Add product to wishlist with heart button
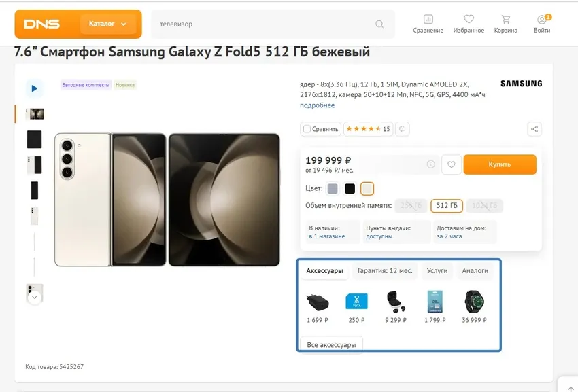578x392 pixels. [x=451, y=164]
